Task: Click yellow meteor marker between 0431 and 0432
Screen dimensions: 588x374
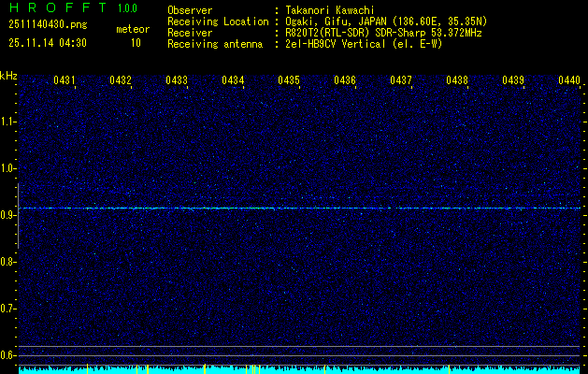Action: click(87, 368)
